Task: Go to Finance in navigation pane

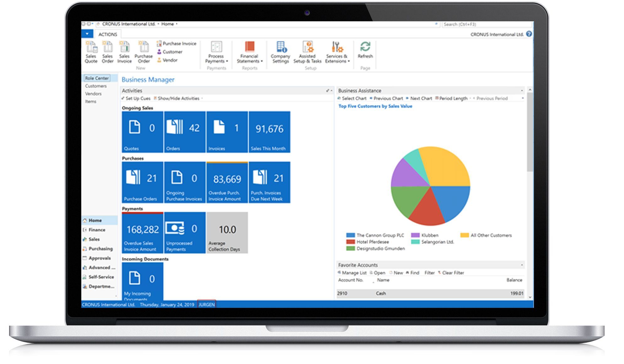Action: click(x=97, y=230)
